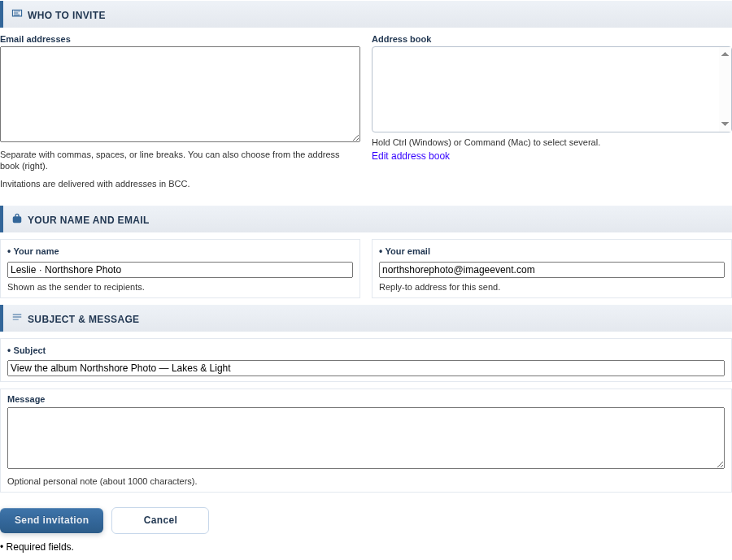
Task: Click the Your name input field
Action: pos(181,270)
